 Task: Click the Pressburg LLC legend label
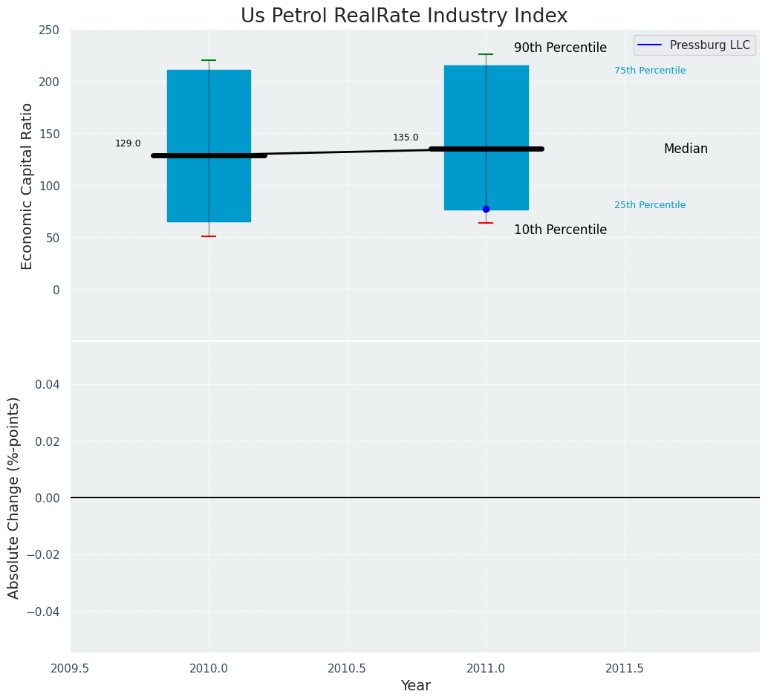[709, 45]
